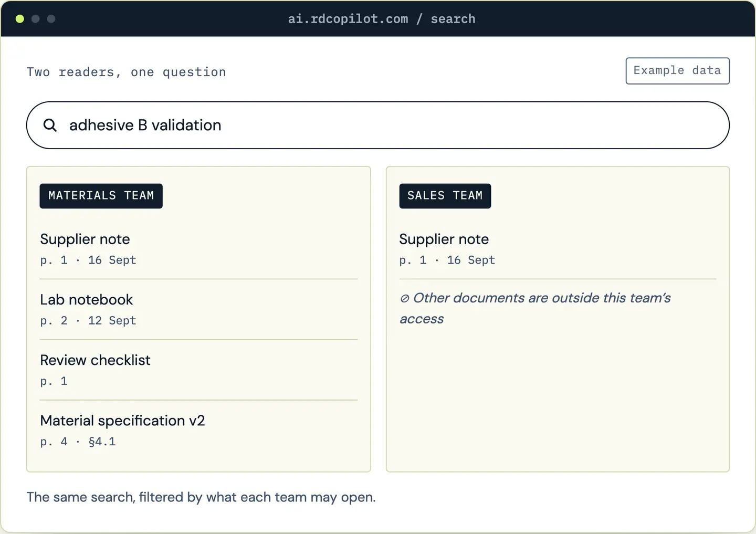Click "p. 2 · 12 Sept" under Lab notebook

[88, 321]
